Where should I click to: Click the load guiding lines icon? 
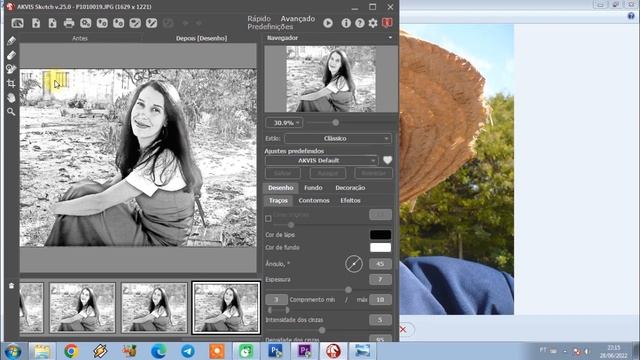point(135,23)
